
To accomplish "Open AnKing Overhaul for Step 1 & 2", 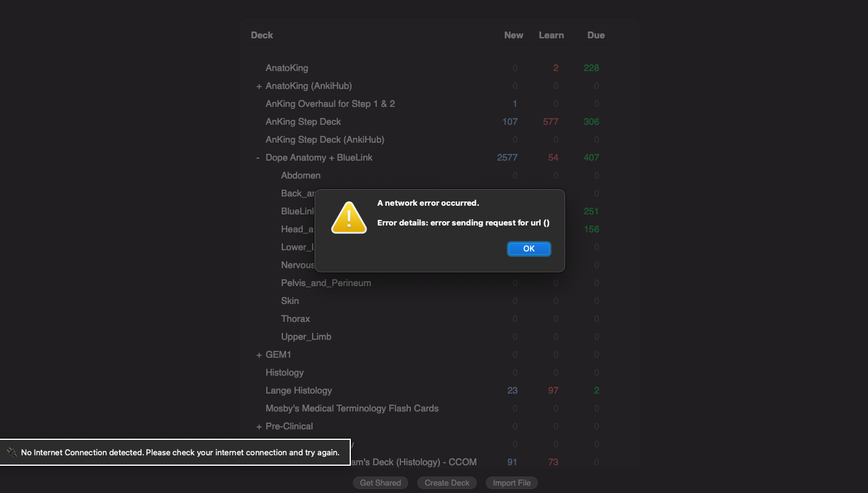I will (x=330, y=104).
